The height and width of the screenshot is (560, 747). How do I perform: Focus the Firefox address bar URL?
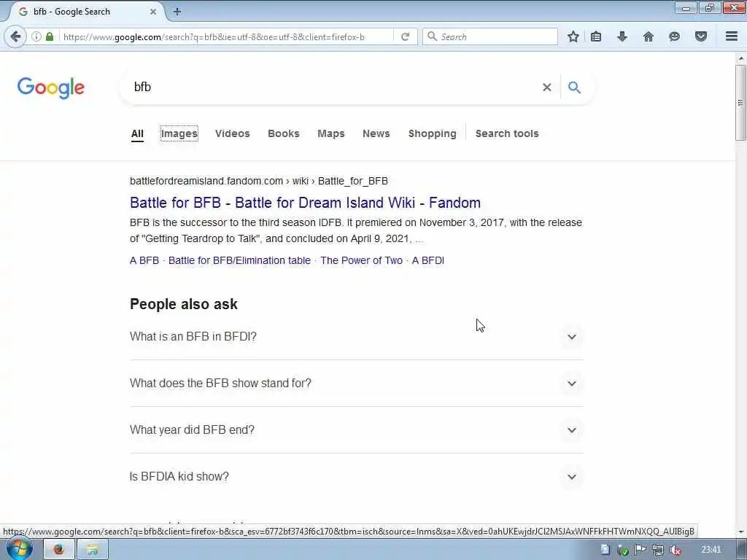pyautogui.click(x=226, y=36)
